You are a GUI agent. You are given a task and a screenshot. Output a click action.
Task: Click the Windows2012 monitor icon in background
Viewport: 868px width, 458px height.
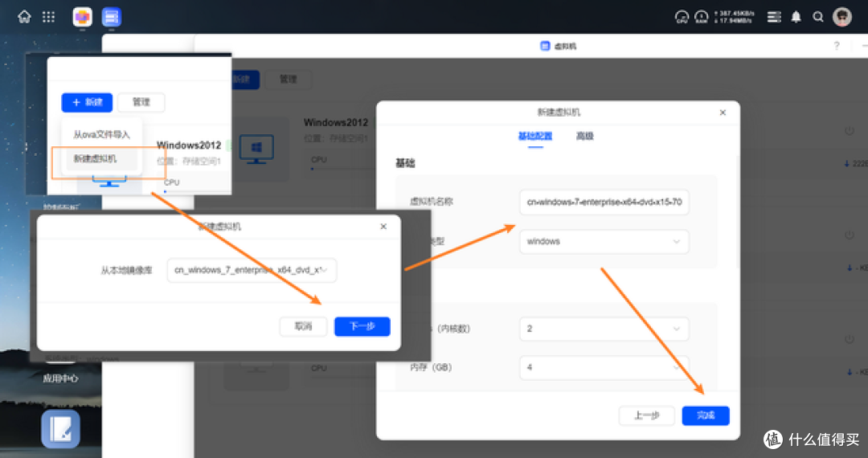coord(256,149)
